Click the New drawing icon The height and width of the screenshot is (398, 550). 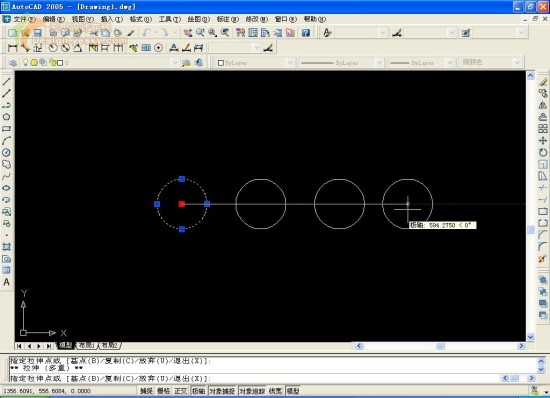[13, 33]
